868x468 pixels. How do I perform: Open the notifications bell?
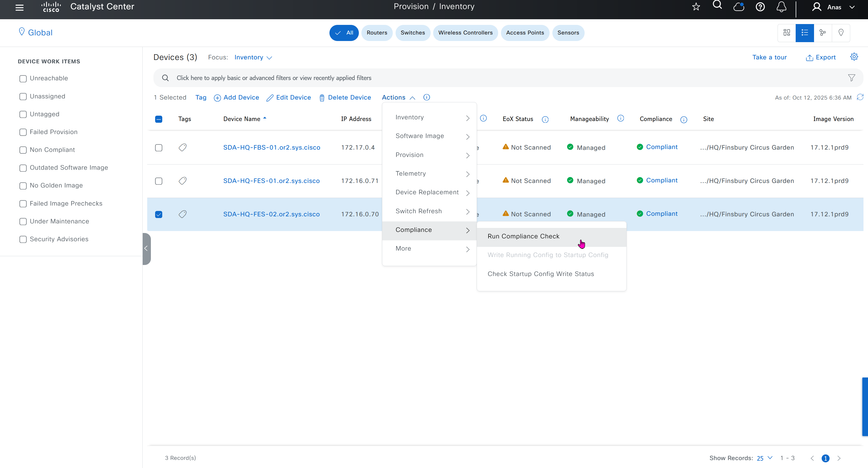781,7
